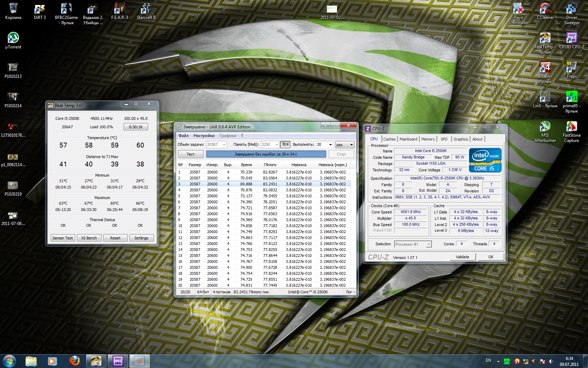Open Settings in Real Temp
588x368 pixels.
tap(141, 238)
